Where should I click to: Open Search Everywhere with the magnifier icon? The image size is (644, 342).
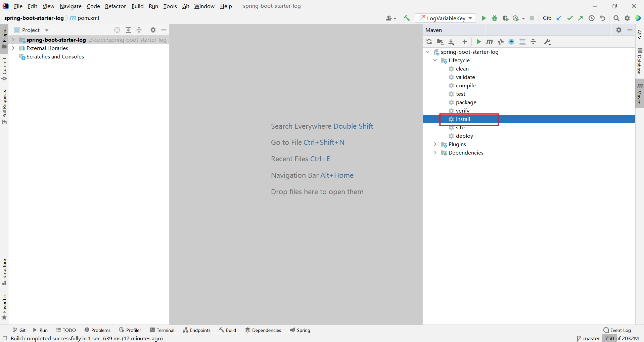point(616,18)
